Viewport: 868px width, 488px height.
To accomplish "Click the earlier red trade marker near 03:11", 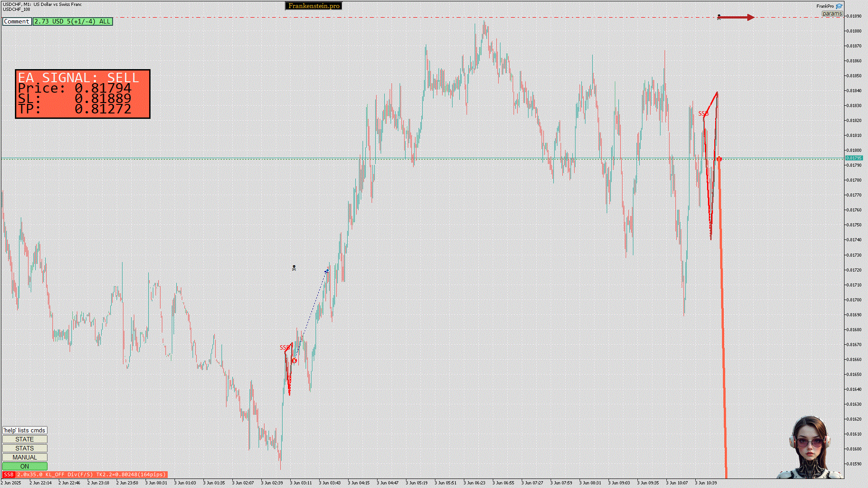I will click(294, 360).
